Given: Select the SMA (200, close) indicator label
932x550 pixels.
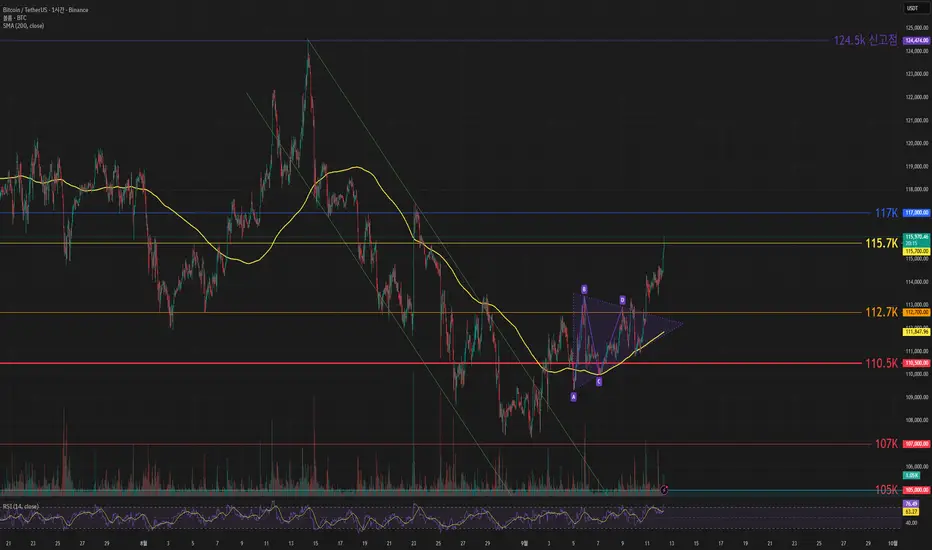Looking at the screenshot, I should click(23, 26).
